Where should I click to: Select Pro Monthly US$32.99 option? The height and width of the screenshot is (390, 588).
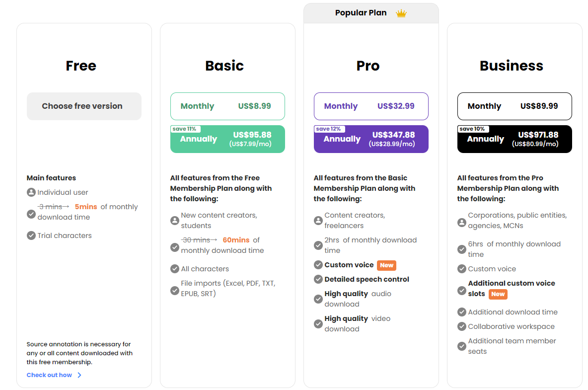[371, 106]
